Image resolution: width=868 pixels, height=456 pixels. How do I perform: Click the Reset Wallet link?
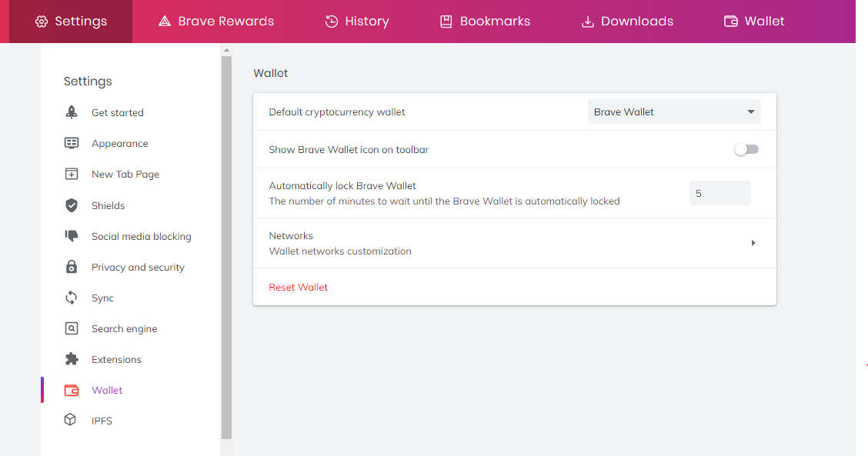pyautogui.click(x=298, y=288)
